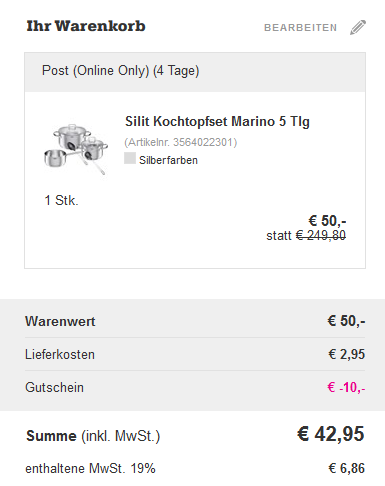Click the article number 3564022301 text
Screen dimensions: 385x486
pyautogui.click(x=181, y=142)
